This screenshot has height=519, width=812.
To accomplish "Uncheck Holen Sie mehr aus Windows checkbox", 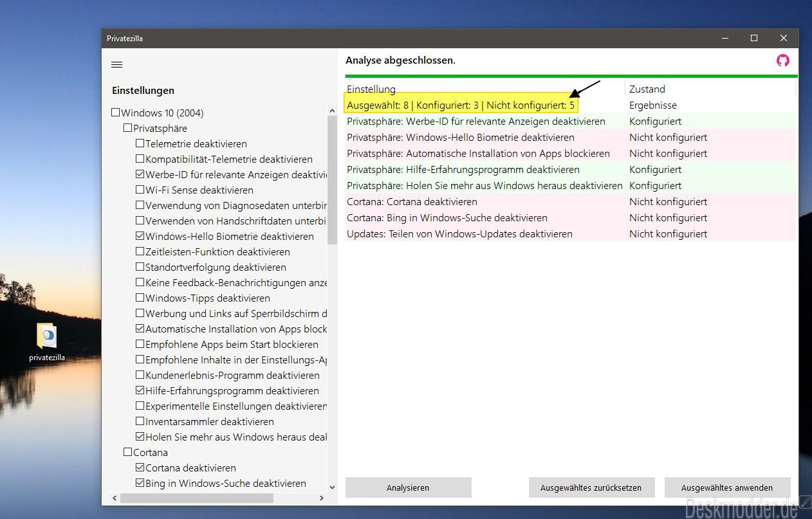I will coord(140,437).
